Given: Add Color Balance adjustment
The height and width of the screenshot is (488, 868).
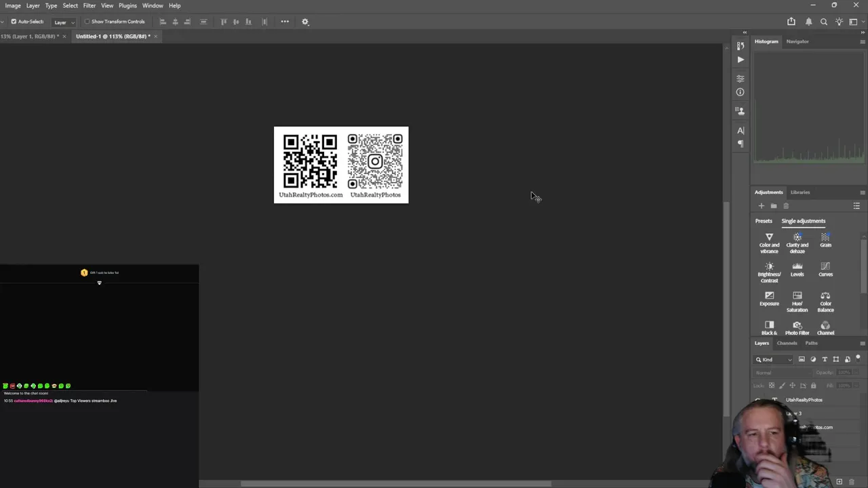Looking at the screenshot, I should coord(825,302).
